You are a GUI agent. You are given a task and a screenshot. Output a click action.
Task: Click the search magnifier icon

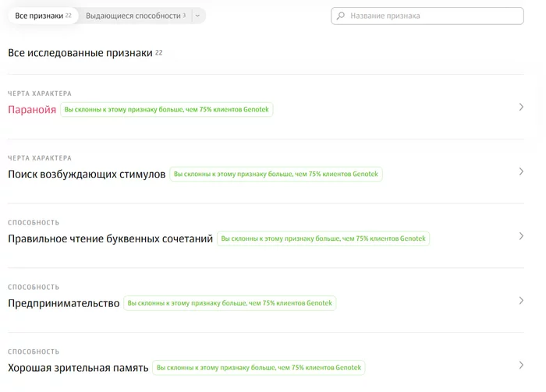340,16
